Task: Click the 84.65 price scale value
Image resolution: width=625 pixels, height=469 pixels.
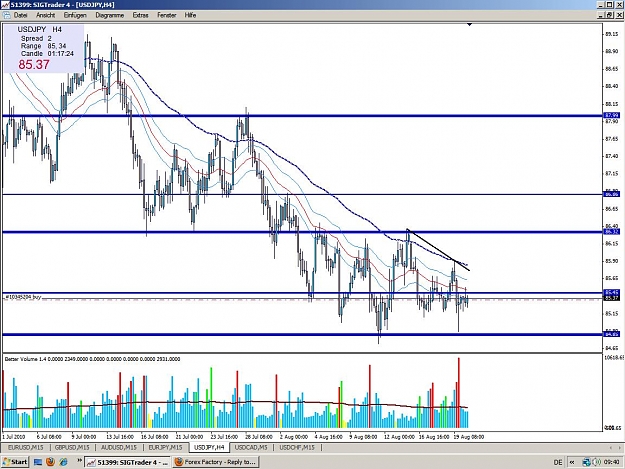Action: coord(612,348)
